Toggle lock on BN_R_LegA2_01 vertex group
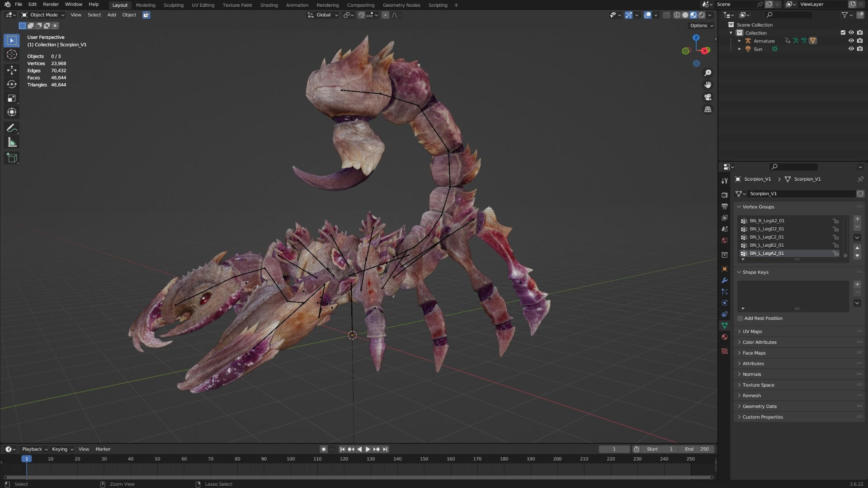This screenshot has width=868, height=488. click(836, 221)
